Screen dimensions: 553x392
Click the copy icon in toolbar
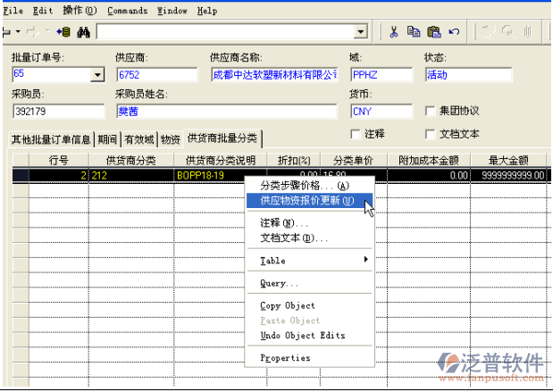pos(414,32)
